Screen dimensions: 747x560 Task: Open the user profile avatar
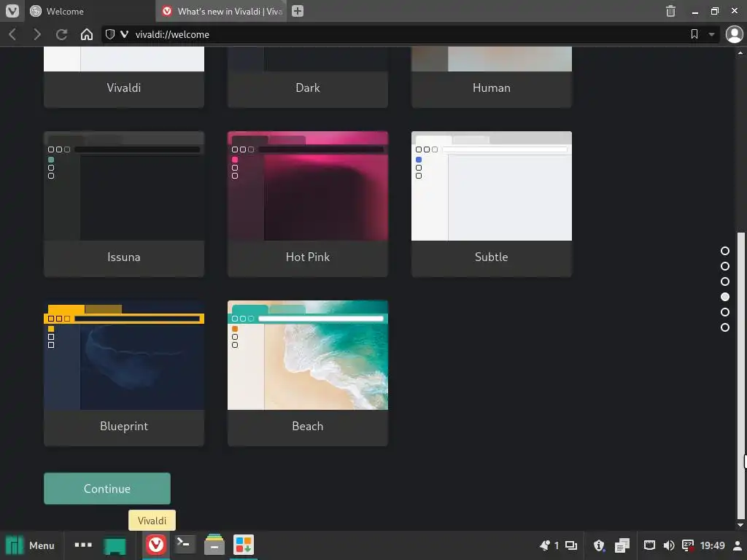[734, 34]
